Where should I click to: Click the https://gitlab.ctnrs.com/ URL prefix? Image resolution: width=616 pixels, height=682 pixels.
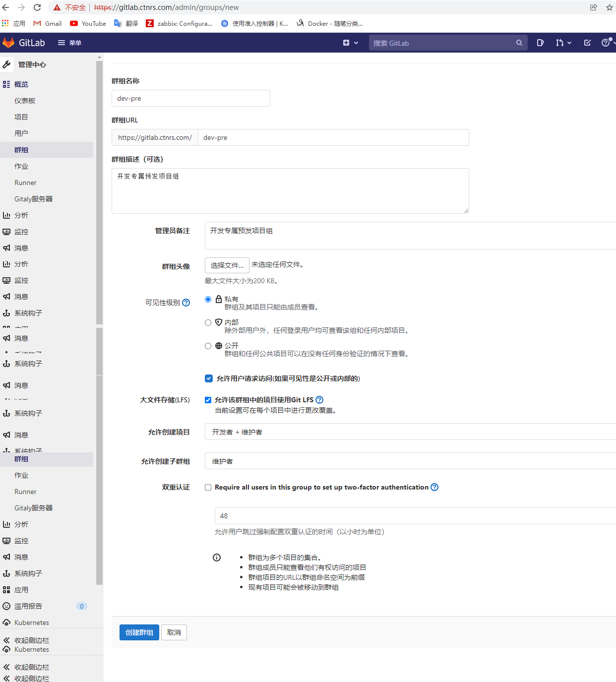[x=155, y=137]
